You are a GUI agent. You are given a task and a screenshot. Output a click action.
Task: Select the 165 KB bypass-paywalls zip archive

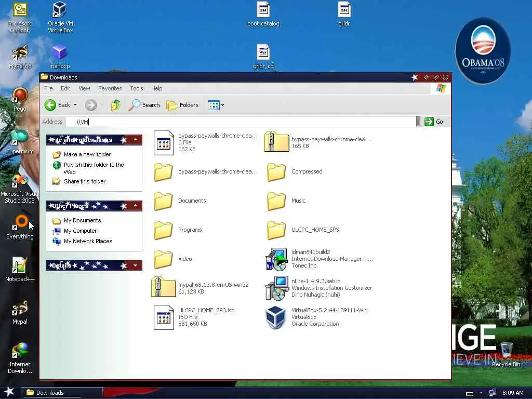point(318,142)
